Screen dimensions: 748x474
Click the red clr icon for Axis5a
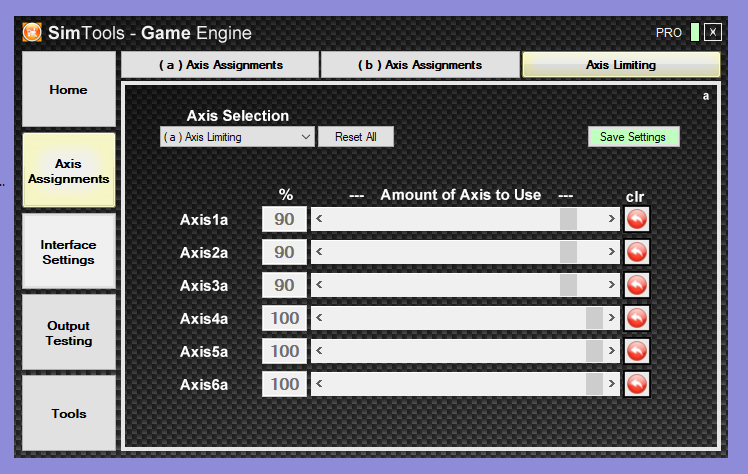click(637, 351)
